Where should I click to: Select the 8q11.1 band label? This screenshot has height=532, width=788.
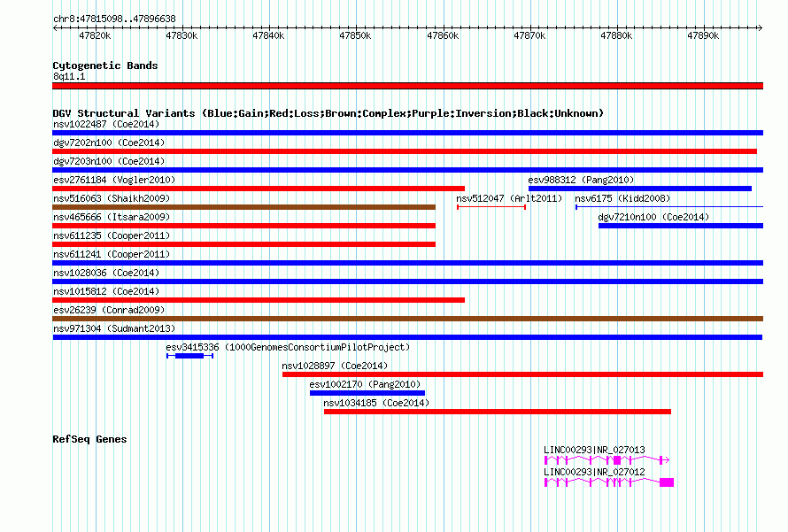[69, 76]
